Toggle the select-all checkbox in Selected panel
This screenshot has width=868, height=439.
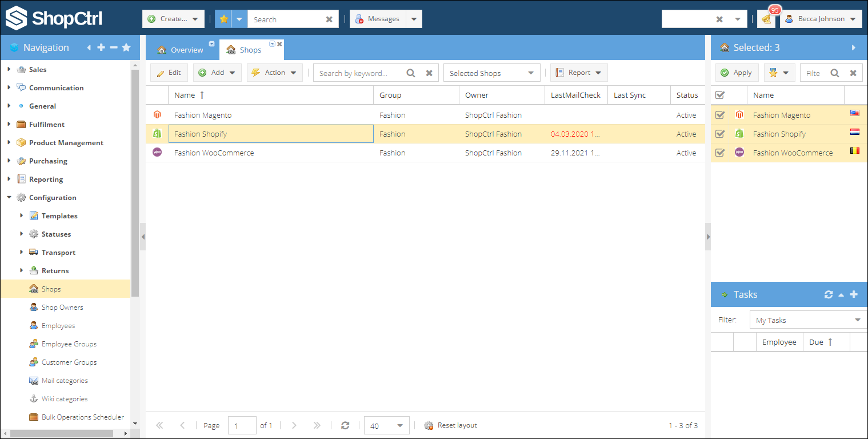[x=720, y=95]
